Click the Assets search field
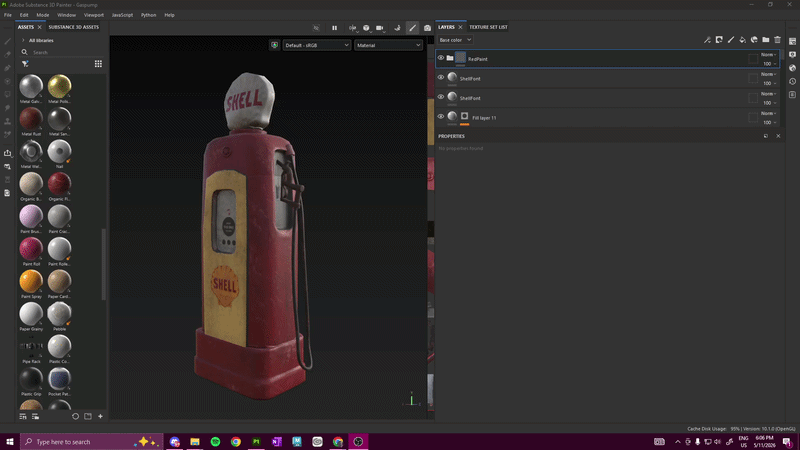 (64, 52)
